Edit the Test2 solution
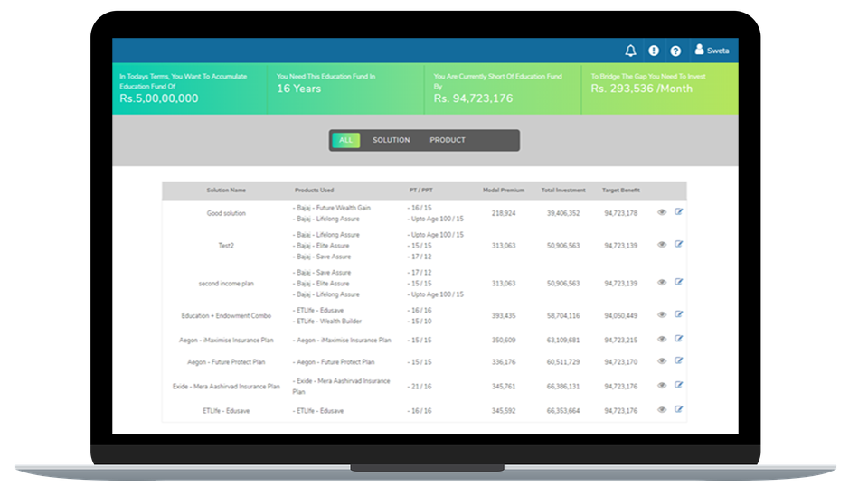The width and height of the screenshot is (868, 495). tap(679, 244)
